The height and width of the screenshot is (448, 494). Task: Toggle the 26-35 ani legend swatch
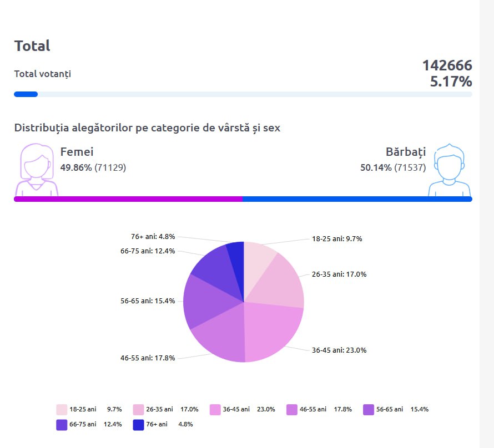(x=138, y=410)
